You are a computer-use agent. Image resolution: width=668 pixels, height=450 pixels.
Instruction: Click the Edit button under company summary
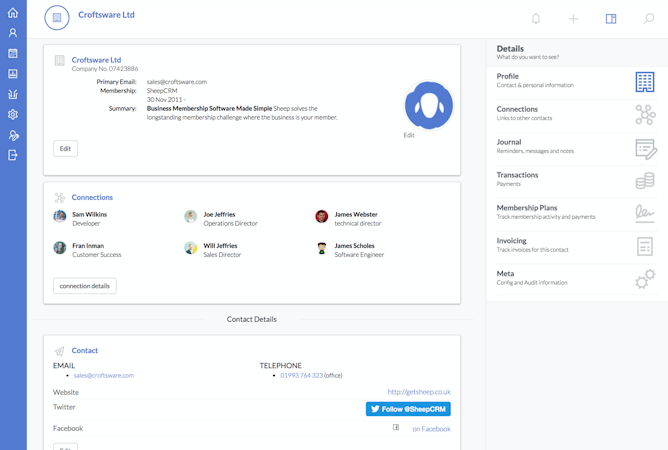65,149
